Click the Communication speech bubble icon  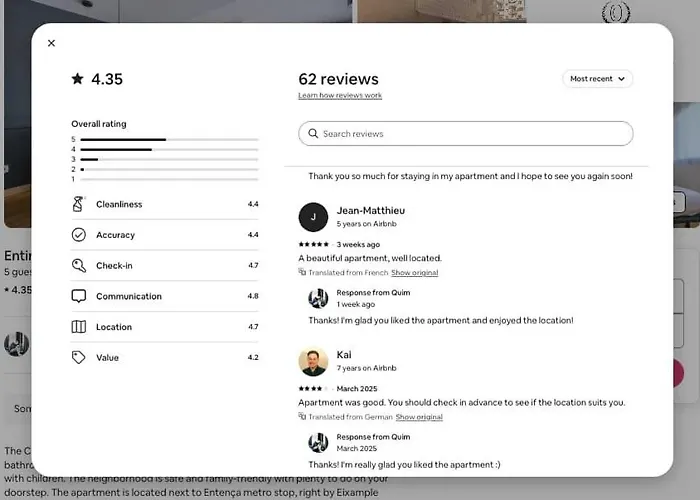[x=79, y=296]
